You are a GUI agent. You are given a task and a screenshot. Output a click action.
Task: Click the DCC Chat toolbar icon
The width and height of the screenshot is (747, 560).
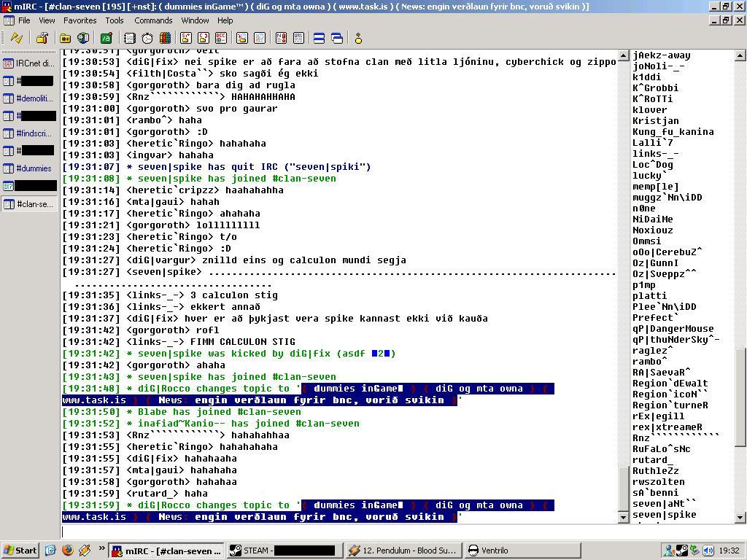click(x=204, y=38)
